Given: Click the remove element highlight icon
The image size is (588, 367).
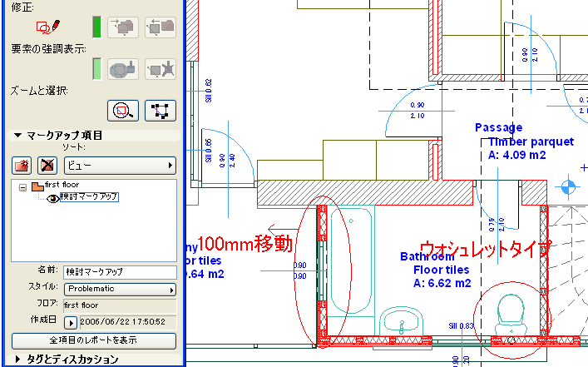Looking at the screenshot, I should tap(161, 69).
